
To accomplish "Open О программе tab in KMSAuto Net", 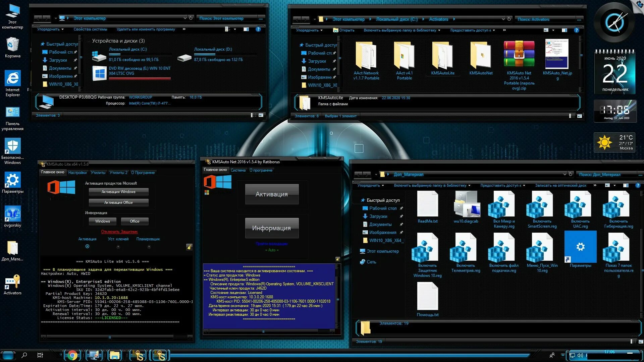I will pos(261,170).
